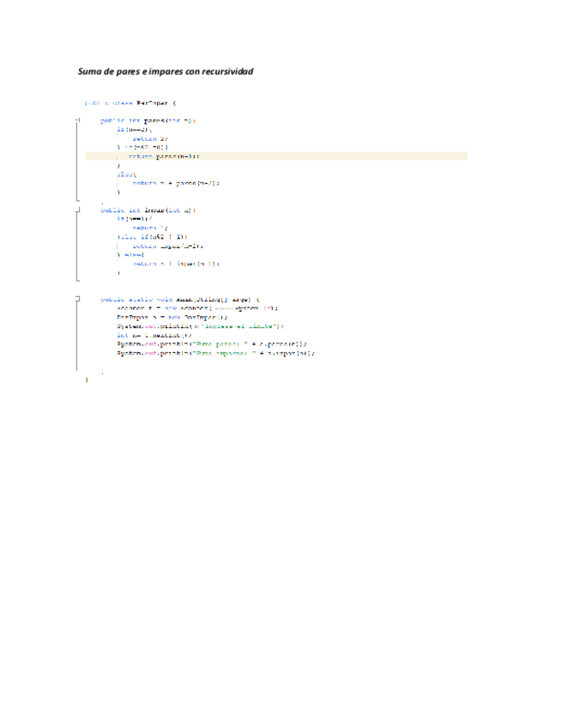This screenshot has width=562, height=728.
Task: Collapse the pares method fold marker
Action: click(x=78, y=120)
